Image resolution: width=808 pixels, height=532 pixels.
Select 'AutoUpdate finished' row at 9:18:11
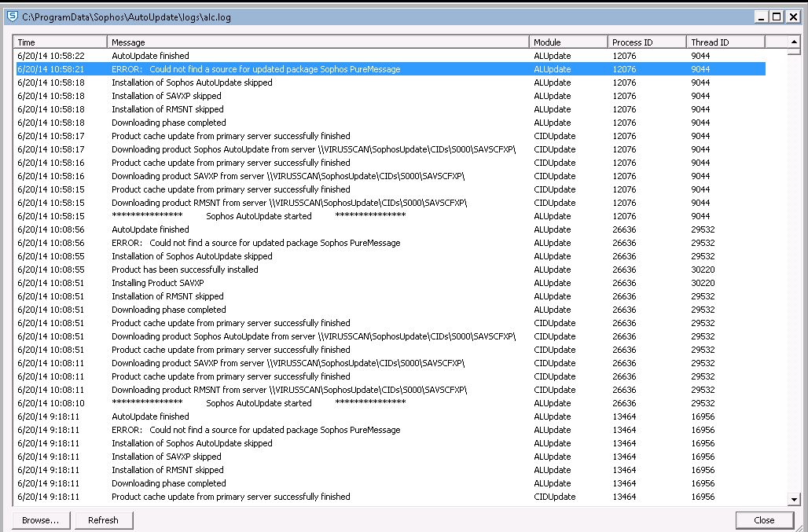pos(391,416)
